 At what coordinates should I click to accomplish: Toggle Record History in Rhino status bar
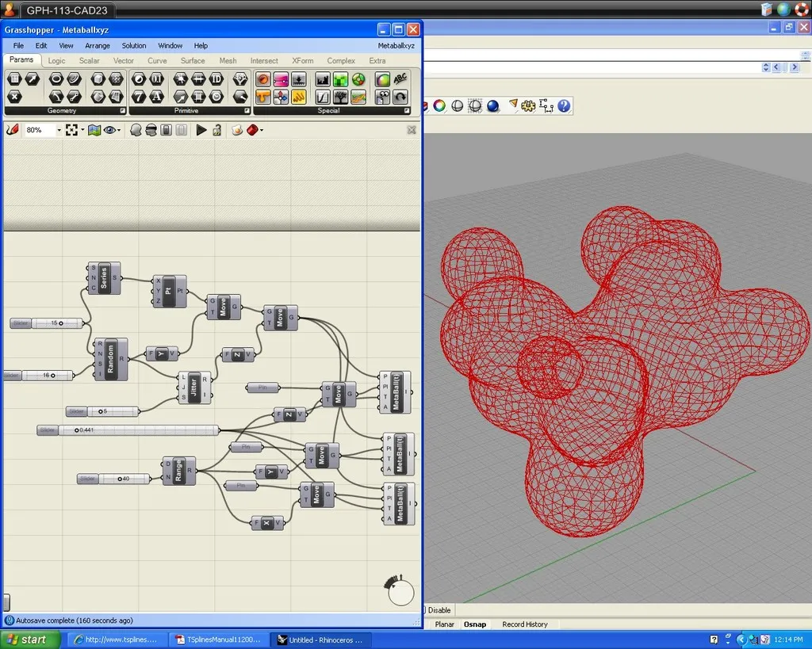[x=525, y=624]
